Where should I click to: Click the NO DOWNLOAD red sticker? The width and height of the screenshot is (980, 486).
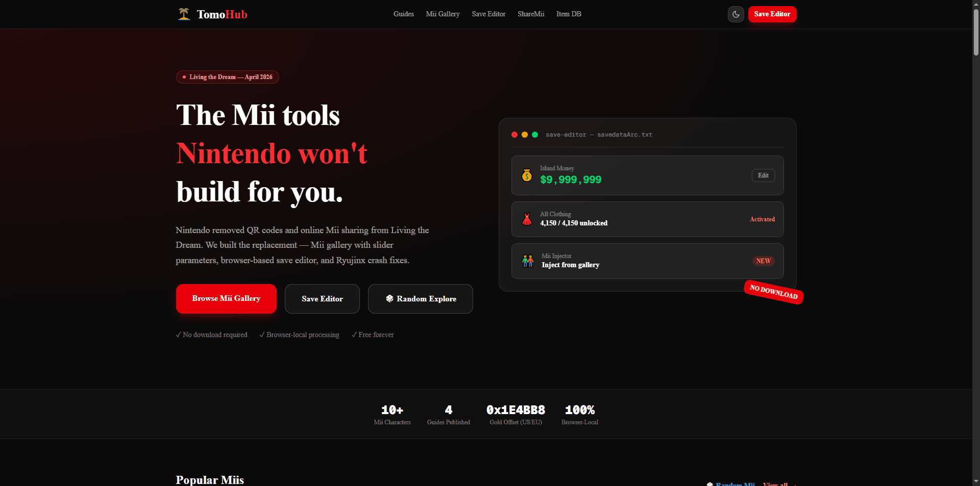773,292
